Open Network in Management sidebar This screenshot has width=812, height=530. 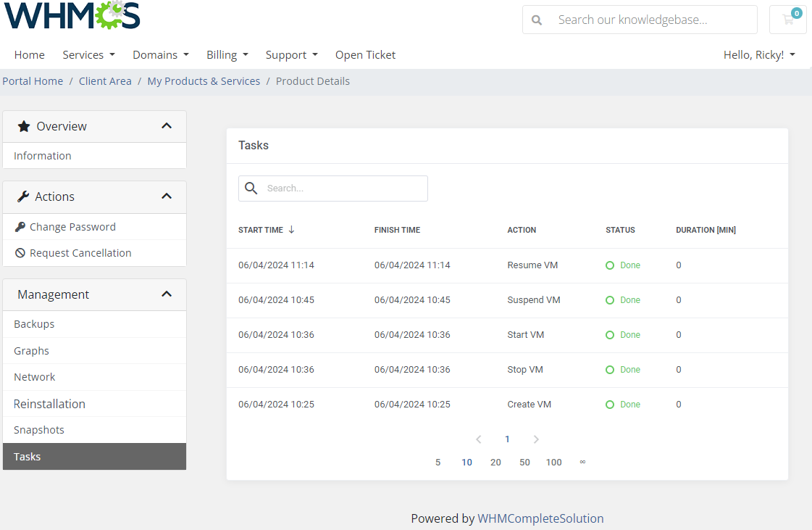click(94, 377)
